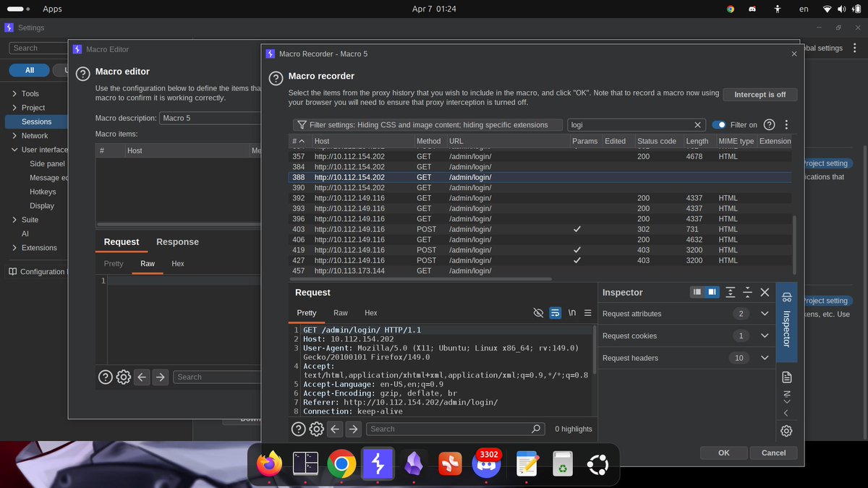Screen dimensions: 868x488
Task: Hide non-printable characters eye-slash icon
Action: click(x=538, y=313)
